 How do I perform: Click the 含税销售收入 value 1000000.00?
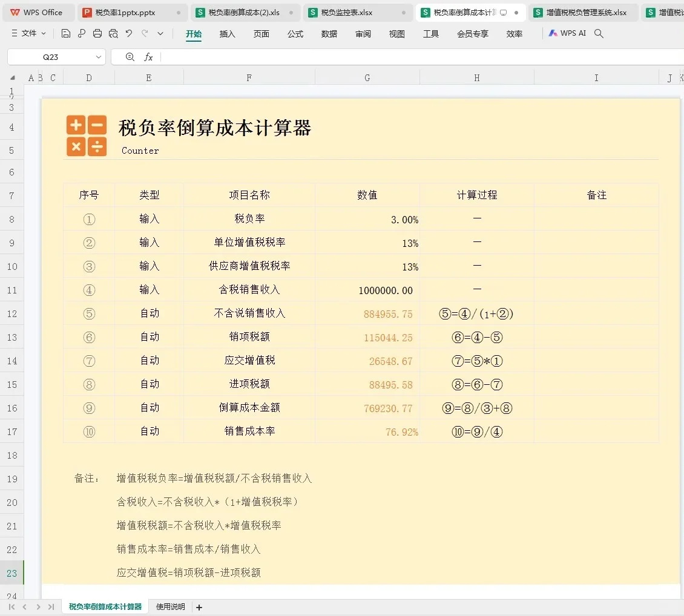click(x=367, y=290)
